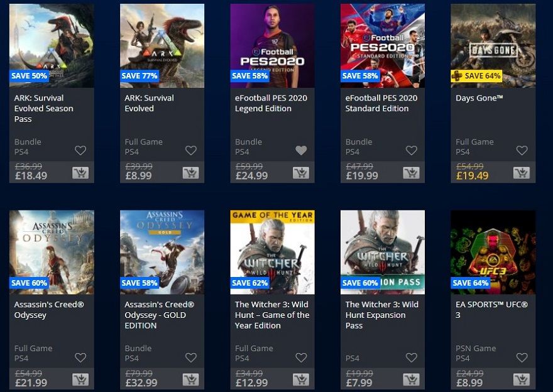The width and height of the screenshot is (553, 392).
Task: Open the PES 2020 Standard Edition cover art
Action: tap(383, 46)
